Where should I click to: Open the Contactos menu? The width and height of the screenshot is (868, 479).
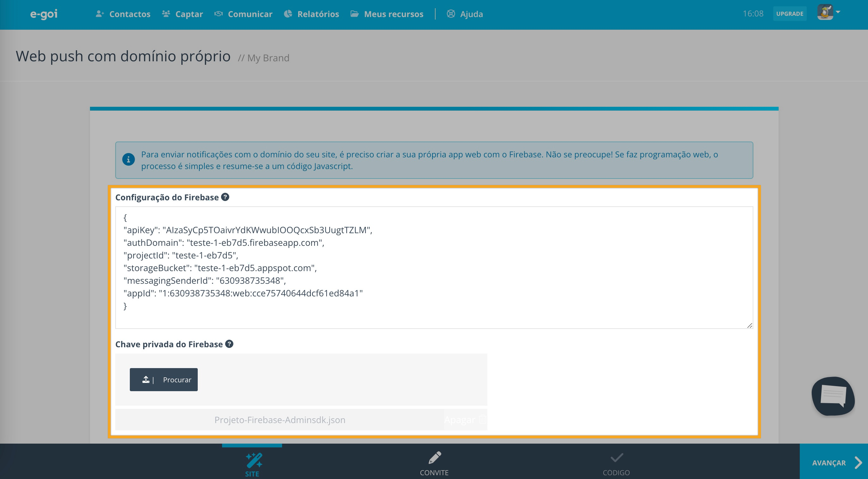coord(123,14)
